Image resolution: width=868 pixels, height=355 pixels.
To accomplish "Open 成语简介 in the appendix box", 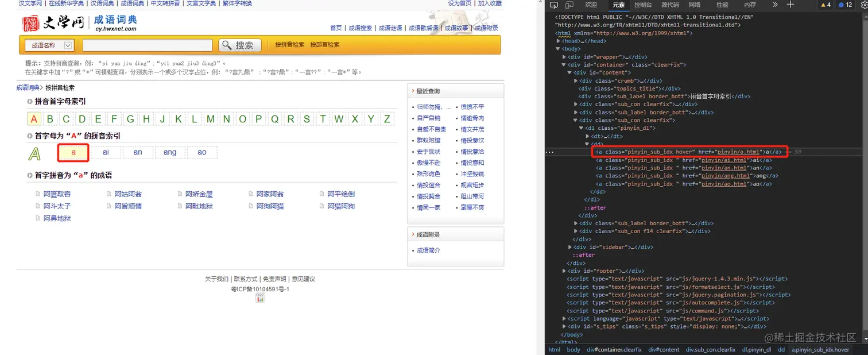I will [x=428, y=250].
